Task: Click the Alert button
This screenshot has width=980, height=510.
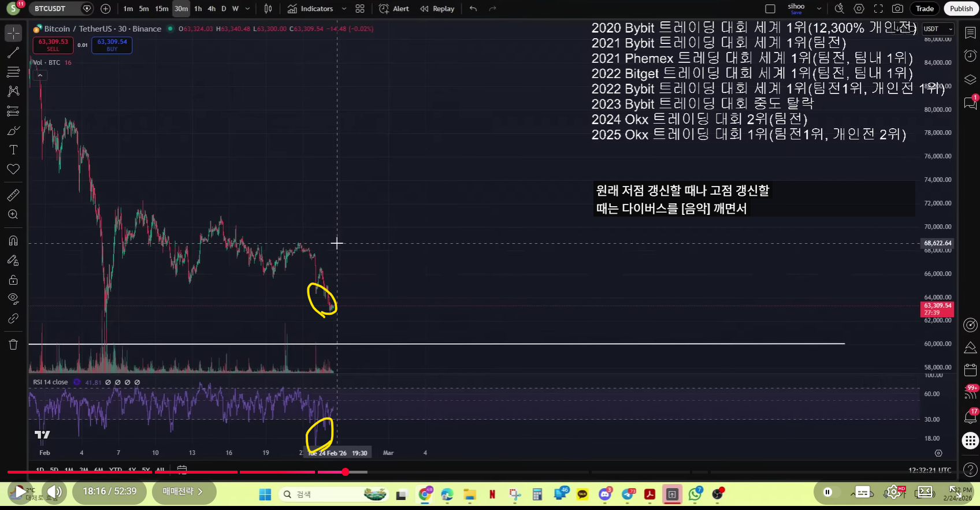Action: click(x=394, y=9)
